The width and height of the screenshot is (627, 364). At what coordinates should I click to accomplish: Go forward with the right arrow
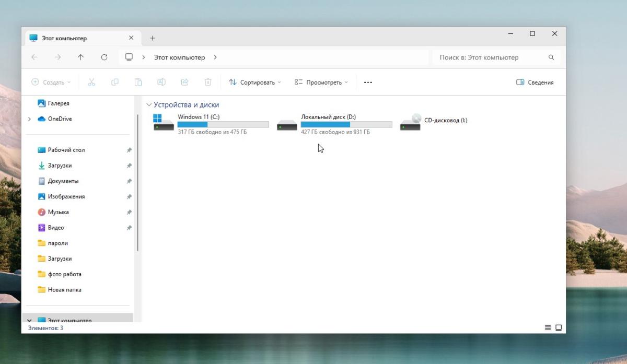[57, 57]
